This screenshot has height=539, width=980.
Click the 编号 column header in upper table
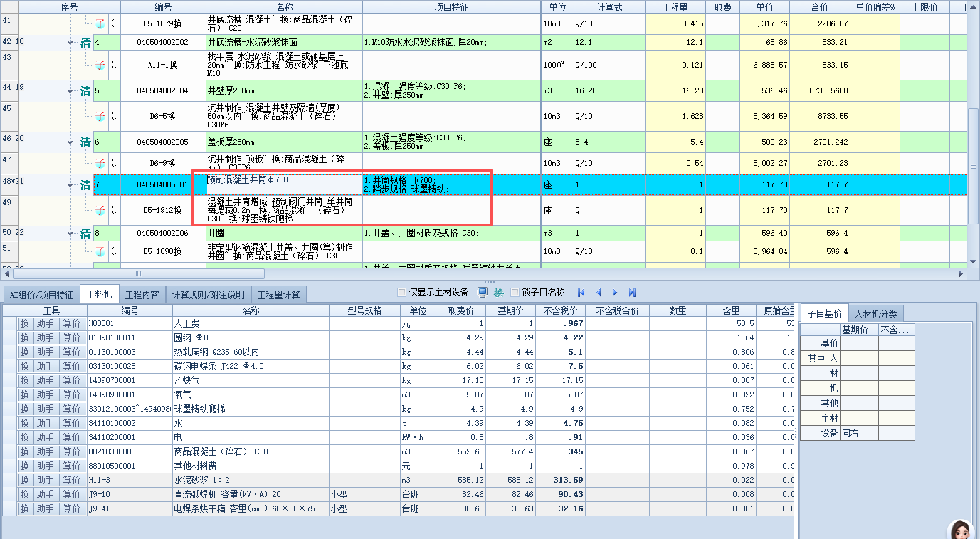click(x=163, y=6)
